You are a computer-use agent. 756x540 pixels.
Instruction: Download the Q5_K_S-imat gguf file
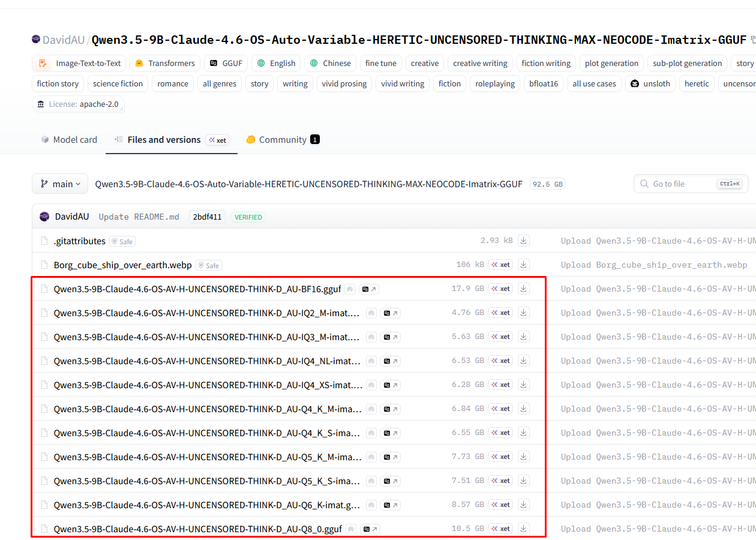click(x=524, y=481)
